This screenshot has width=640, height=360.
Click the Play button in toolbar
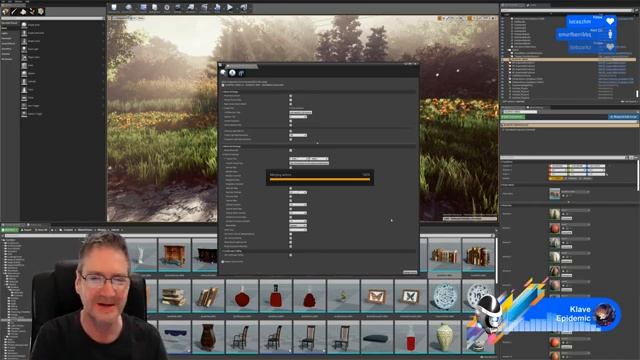coord(230,8)
